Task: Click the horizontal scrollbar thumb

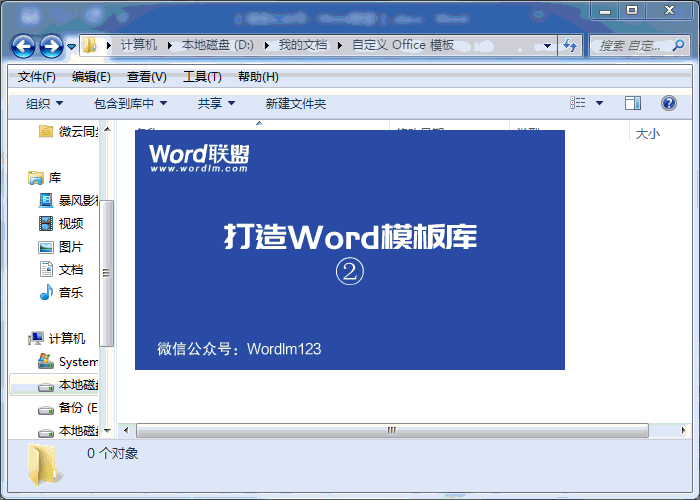Action: [392, 431]
